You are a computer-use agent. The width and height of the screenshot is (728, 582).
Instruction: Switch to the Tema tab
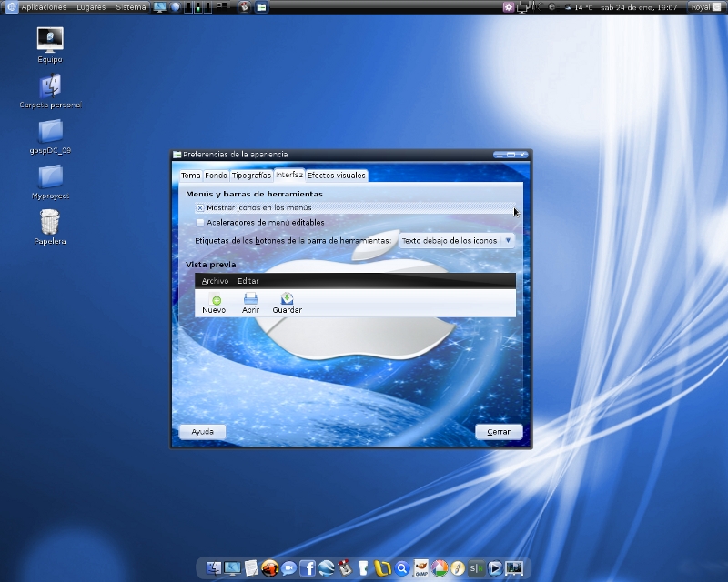[x=190, y=176]
